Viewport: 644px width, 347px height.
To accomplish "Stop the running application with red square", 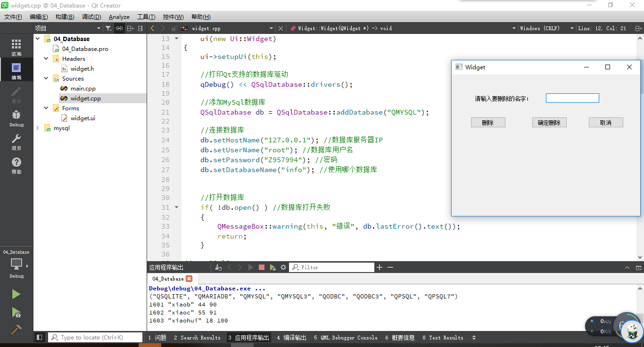I will (x=262, y=267).
